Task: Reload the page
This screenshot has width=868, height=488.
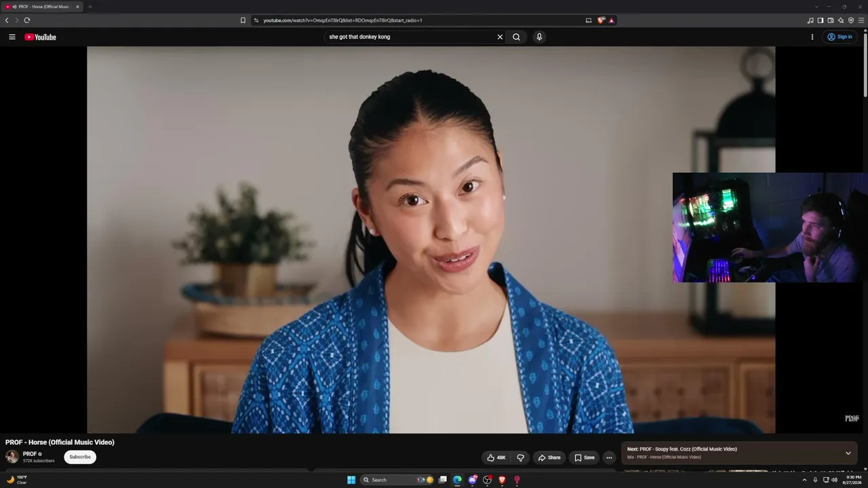Action: coord(27,20)
